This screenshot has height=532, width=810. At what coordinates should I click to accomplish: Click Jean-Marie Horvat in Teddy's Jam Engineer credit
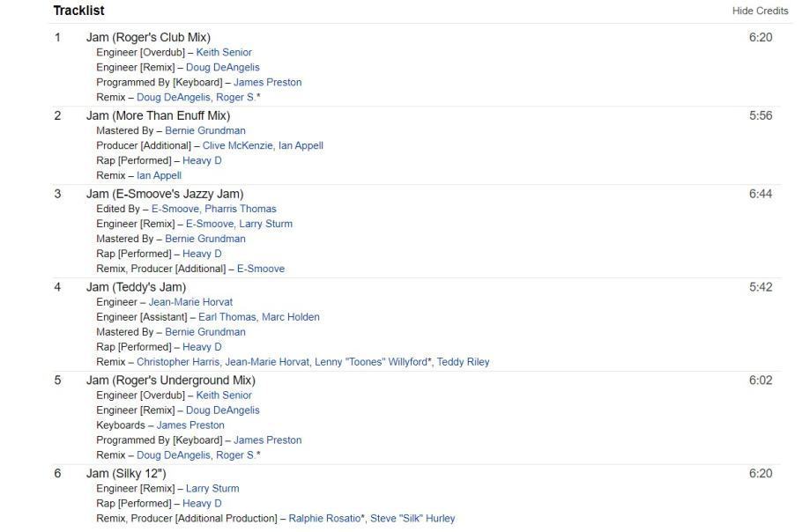190,302
